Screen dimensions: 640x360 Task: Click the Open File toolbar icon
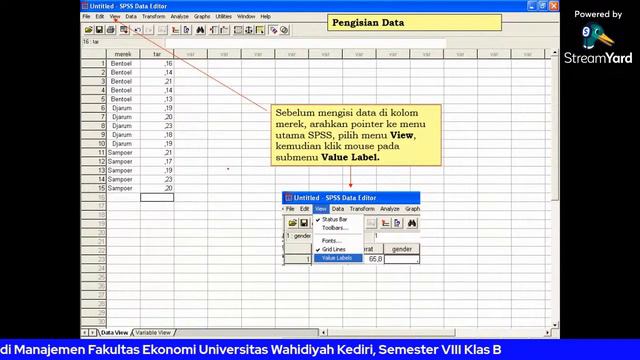coord(88,30)
